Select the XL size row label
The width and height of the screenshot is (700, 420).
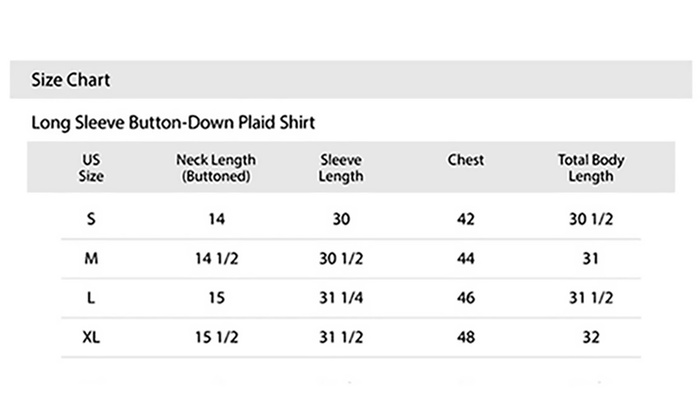coord(91,337)
